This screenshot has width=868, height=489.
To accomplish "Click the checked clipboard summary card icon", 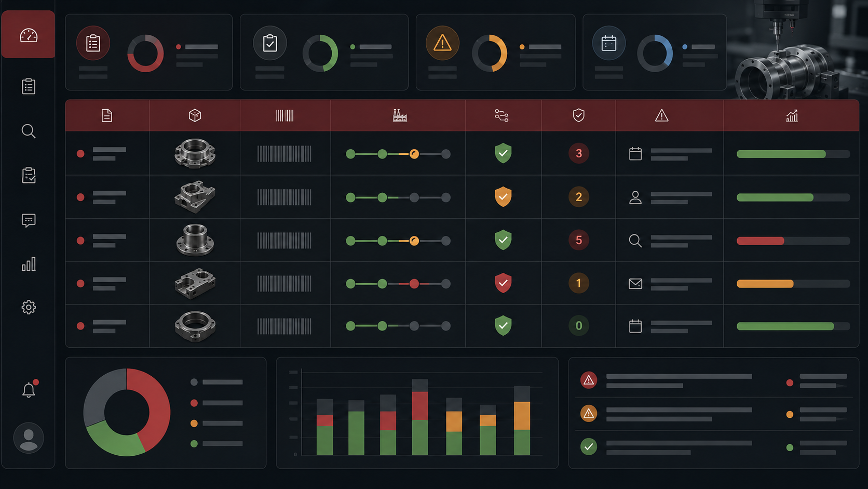I will 270,43.
